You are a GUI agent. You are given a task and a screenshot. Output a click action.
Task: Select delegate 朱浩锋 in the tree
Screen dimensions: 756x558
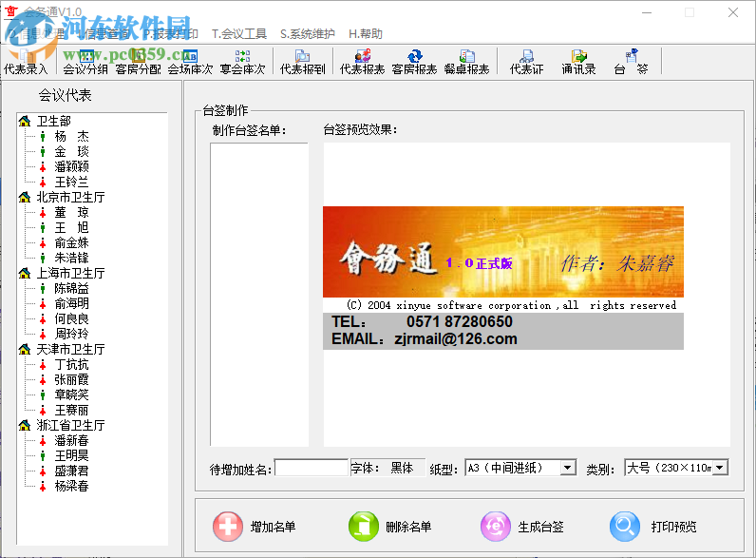click(71, 258)
